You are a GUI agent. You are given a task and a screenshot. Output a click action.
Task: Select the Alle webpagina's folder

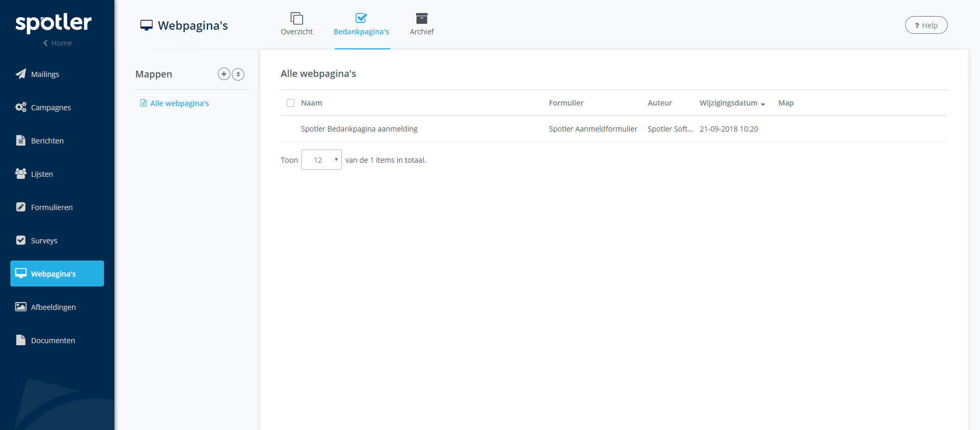[179, 103]
